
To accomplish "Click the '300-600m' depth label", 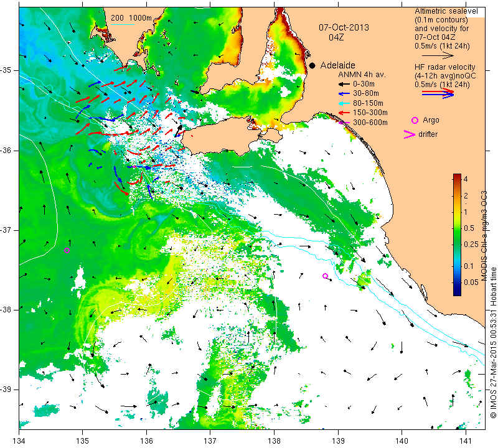I will tap(370, 123).
